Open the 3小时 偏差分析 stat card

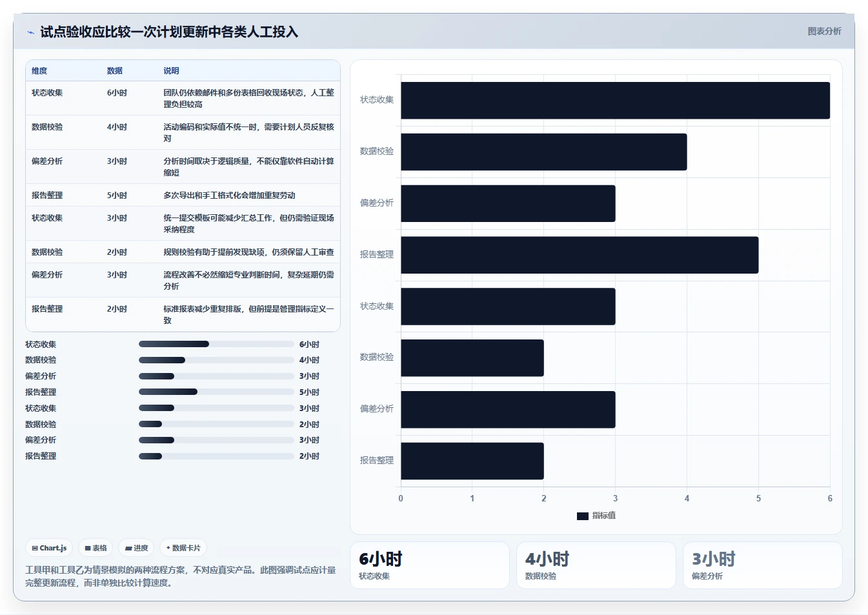pyautogui.click(x=763, y=565)
